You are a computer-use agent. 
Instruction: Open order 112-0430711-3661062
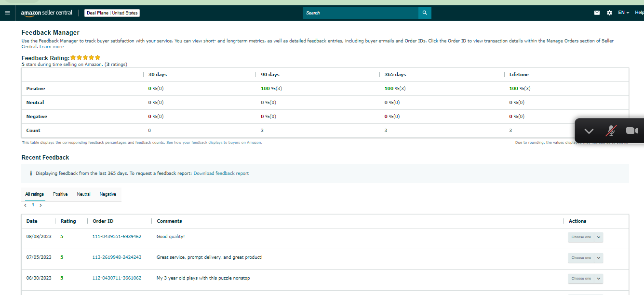tap(117, 278)
